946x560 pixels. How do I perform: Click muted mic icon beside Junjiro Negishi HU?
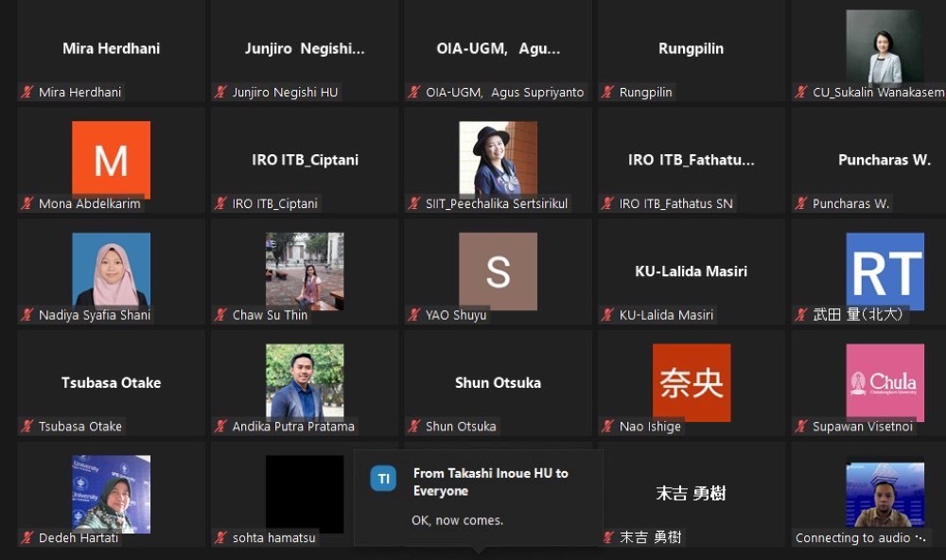click(x=220, y=92)
